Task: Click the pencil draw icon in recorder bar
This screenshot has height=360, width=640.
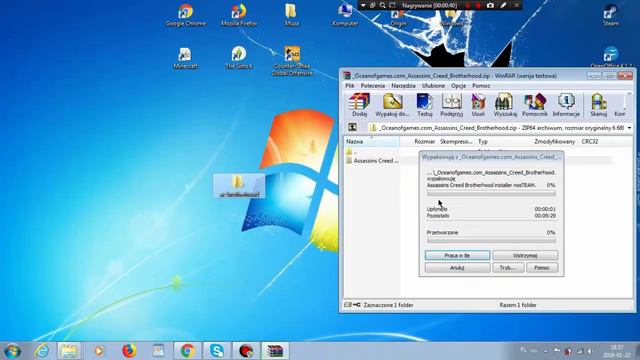Action: pyautogui.click(x=503, y=5)
